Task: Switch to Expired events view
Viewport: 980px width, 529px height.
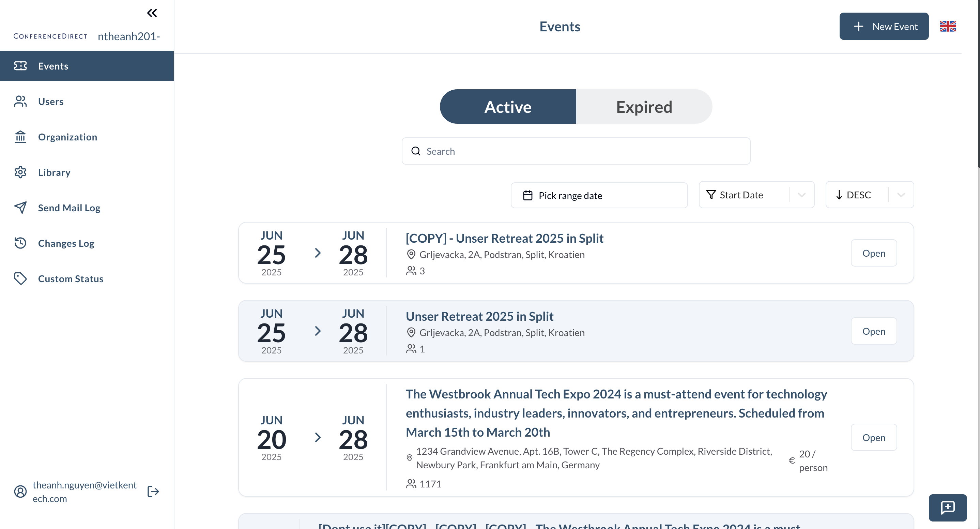Action: (x=644, y=107)
